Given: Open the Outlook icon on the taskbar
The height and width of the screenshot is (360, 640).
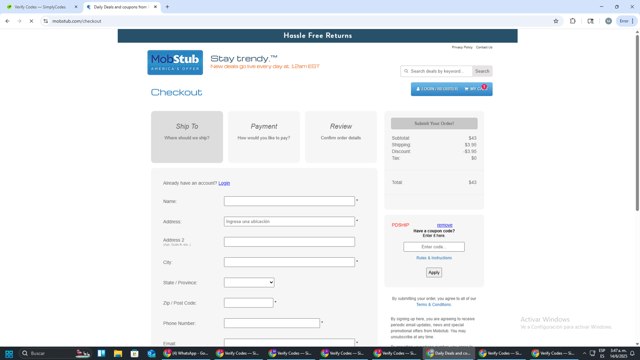Looking at the screenshot, I should tap(151, 353).
